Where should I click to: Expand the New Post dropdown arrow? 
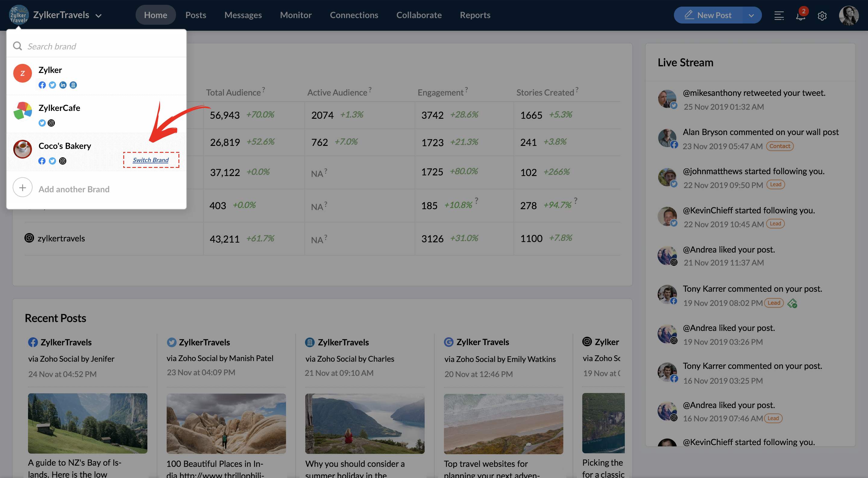point(751,15)
